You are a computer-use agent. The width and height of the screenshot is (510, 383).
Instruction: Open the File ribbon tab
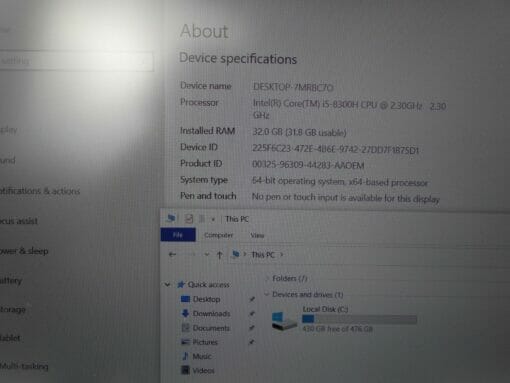(178, 235)
